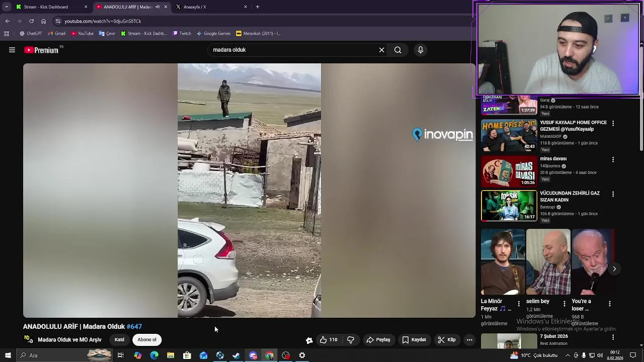
Task: Reload the page with refresh icon
Action: pyautogui.click(x=31, y=21)
